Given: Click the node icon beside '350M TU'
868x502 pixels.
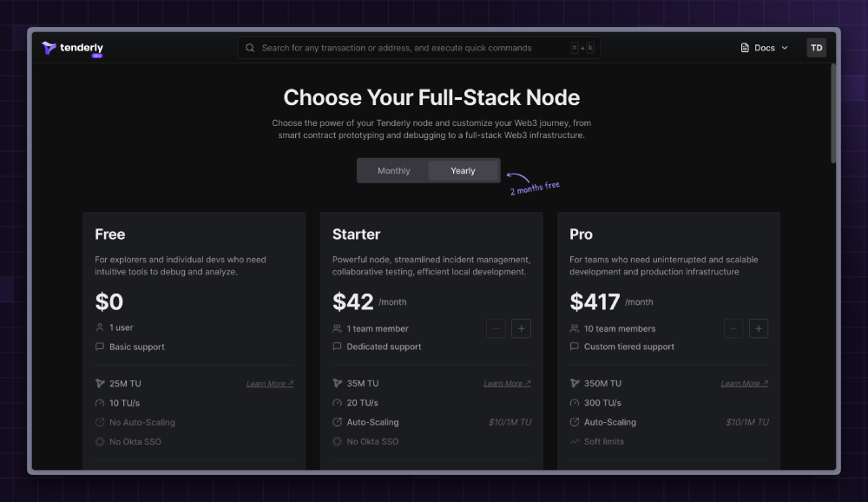Looking at the screenshot, I should (x=575, y=383).
